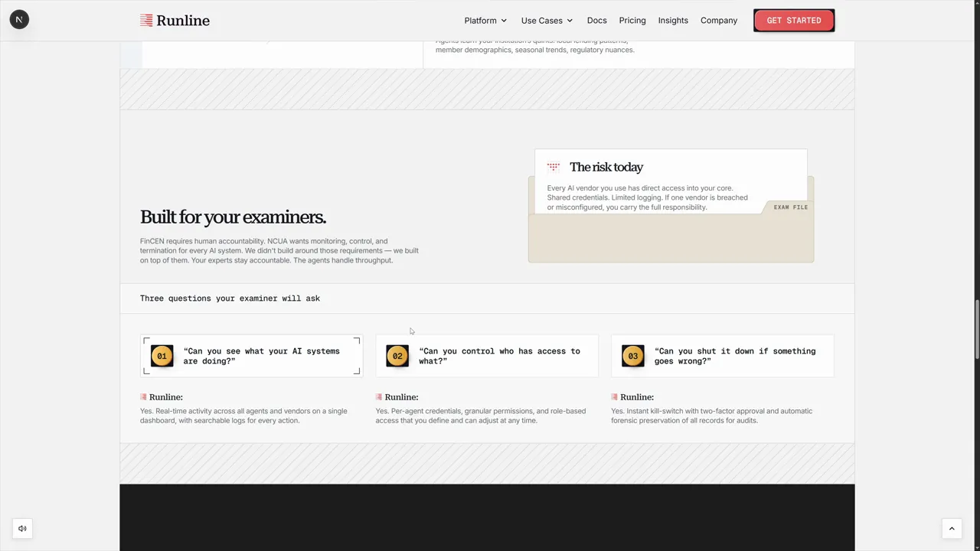
Task: Open the Next.js dev tools N badge
Action: pyautogui.click(x=19, y=19)
